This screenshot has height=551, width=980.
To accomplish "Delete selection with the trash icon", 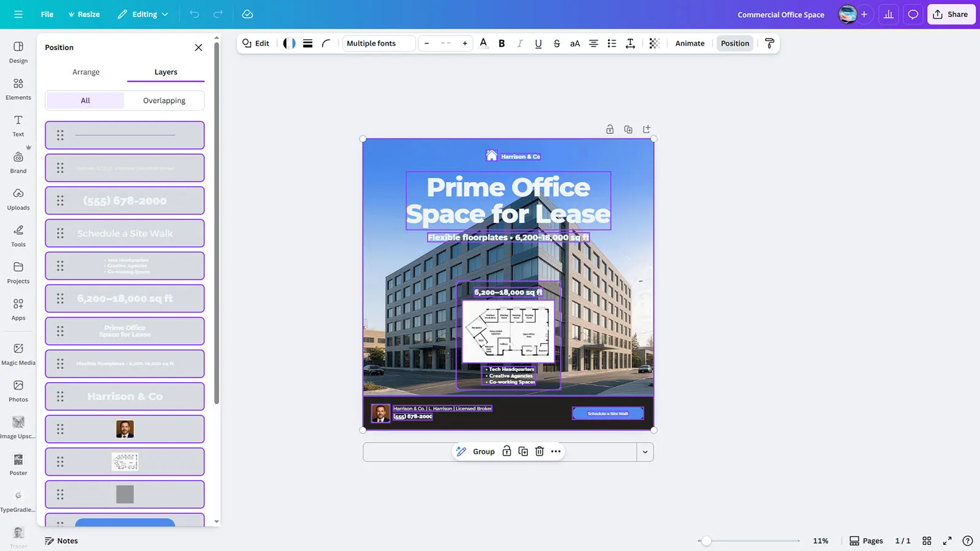I will click(x=539, y=451).
